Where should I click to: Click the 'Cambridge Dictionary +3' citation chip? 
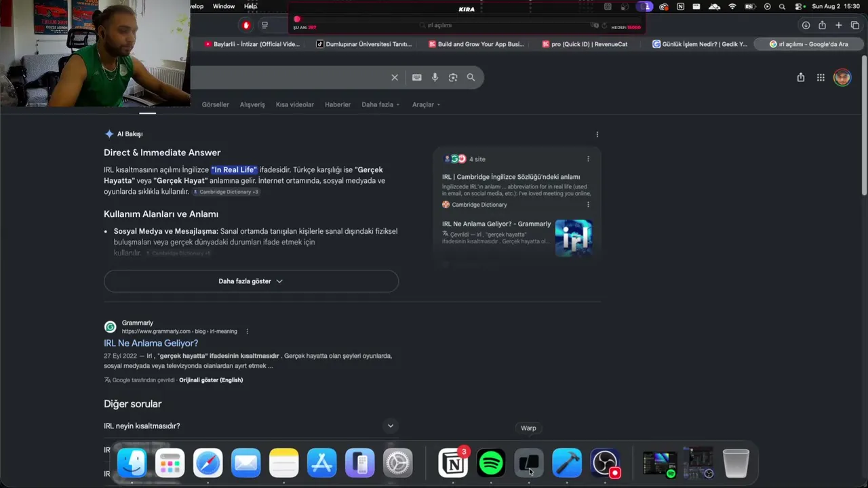click(x=226, y=192)
